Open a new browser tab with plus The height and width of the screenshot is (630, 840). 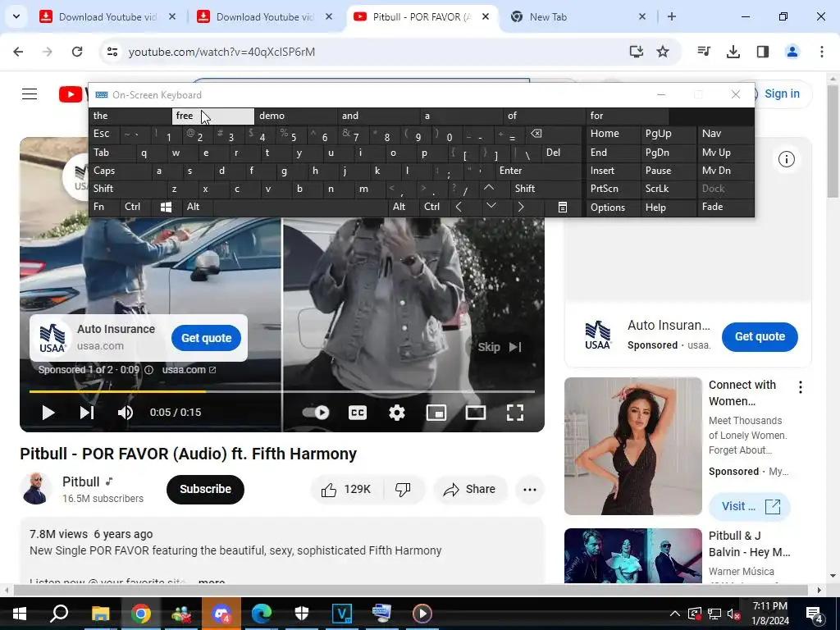point(671,16)
